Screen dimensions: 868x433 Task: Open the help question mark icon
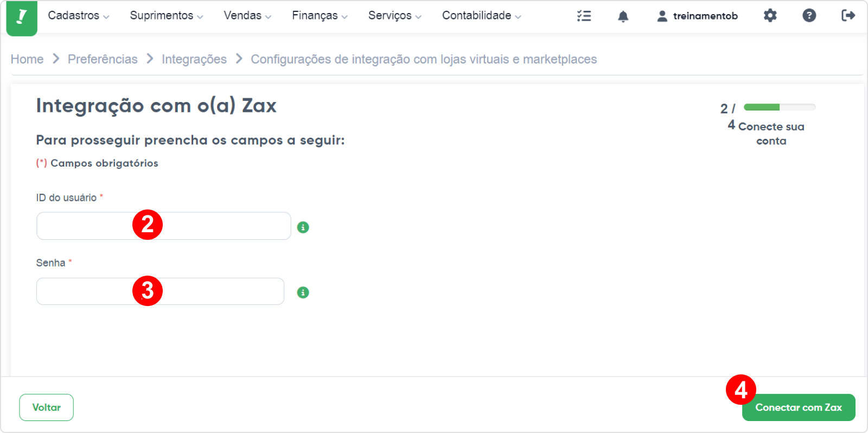pyautogui.click(x=809, y=16)
